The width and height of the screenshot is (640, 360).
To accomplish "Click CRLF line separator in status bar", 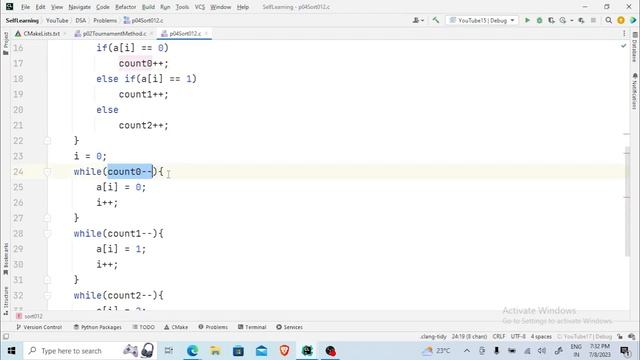I will point(499,336).
